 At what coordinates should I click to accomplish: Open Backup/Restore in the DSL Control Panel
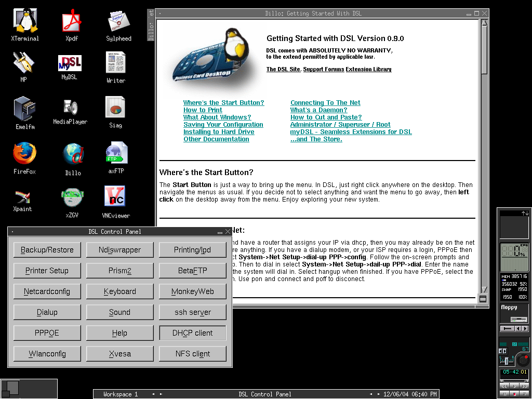[x=47, y=250]
